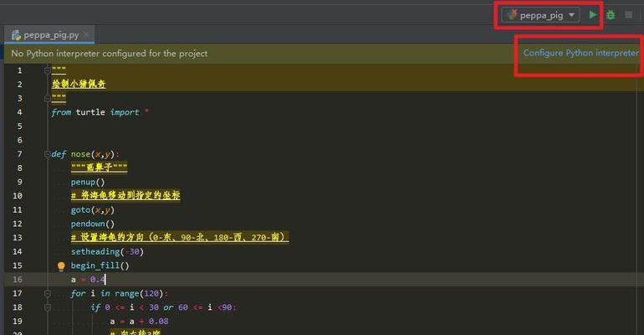Collapse the def nose function fold marker
The image size is (644, 335).
point(47,154)
